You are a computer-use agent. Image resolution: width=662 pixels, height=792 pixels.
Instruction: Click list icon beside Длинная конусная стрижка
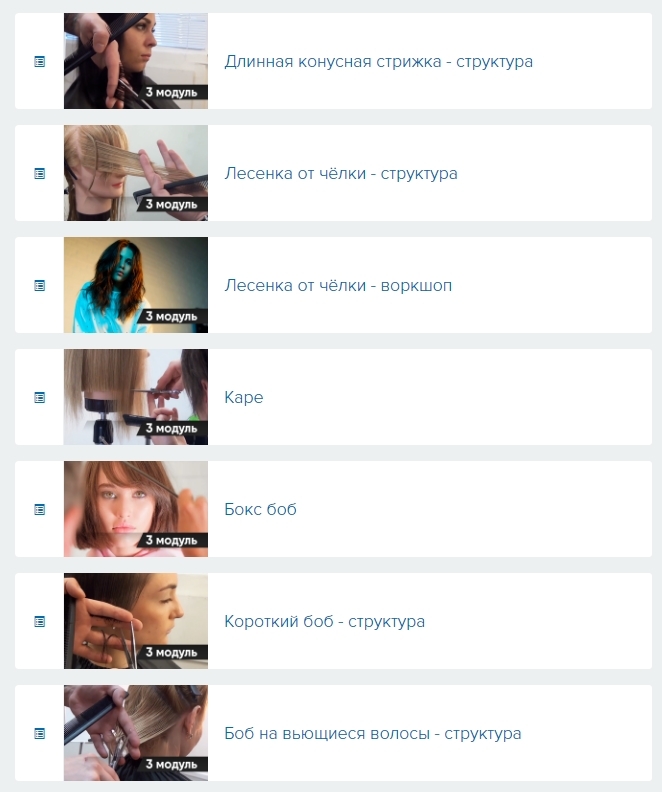click(x=39, y=62)
